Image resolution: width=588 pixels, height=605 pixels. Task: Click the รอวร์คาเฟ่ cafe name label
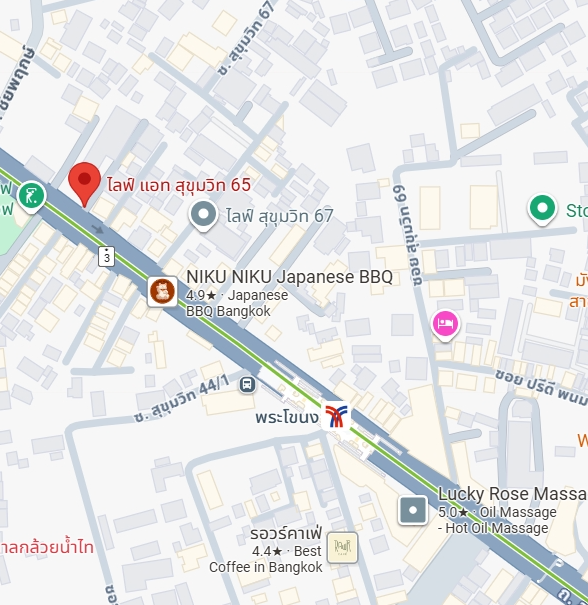[x=286, y=533]
